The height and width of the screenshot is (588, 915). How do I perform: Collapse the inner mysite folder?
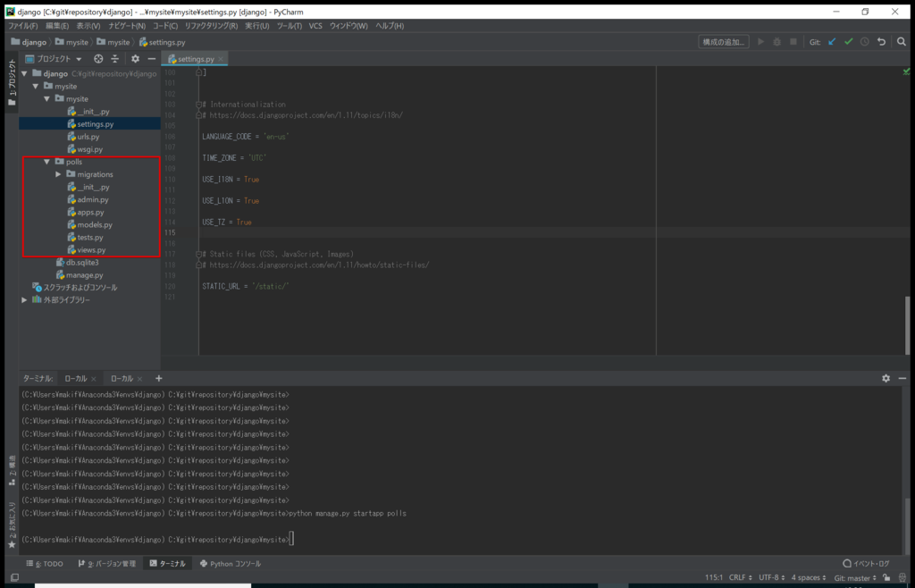point(46,99)
